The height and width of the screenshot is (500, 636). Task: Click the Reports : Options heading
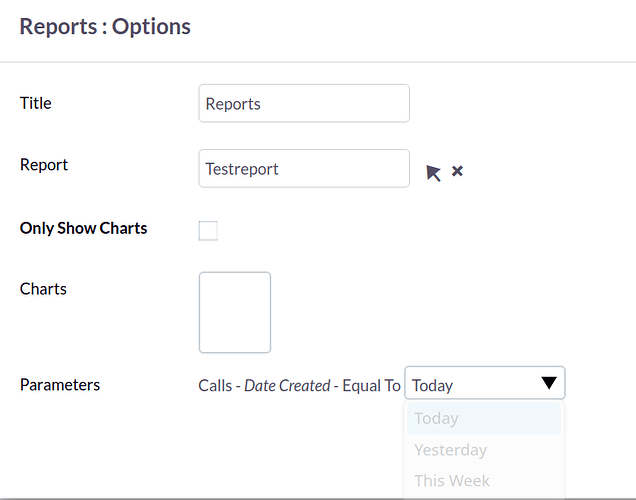tap(105, 27)
